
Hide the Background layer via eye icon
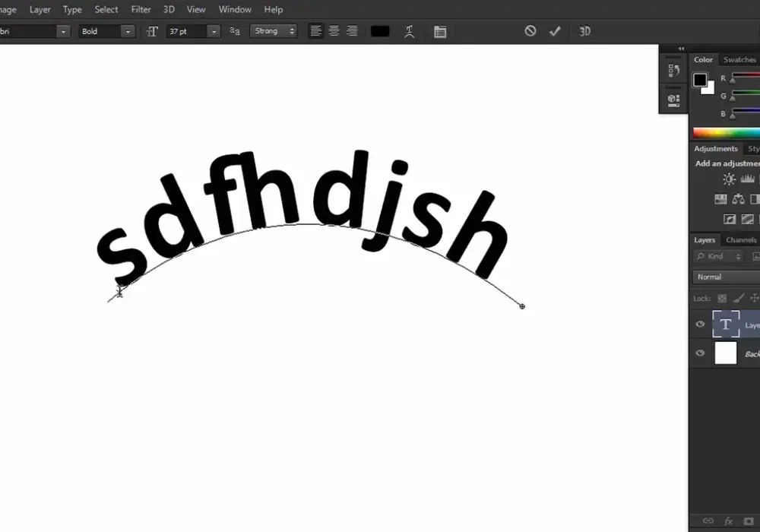pos(700,353)
